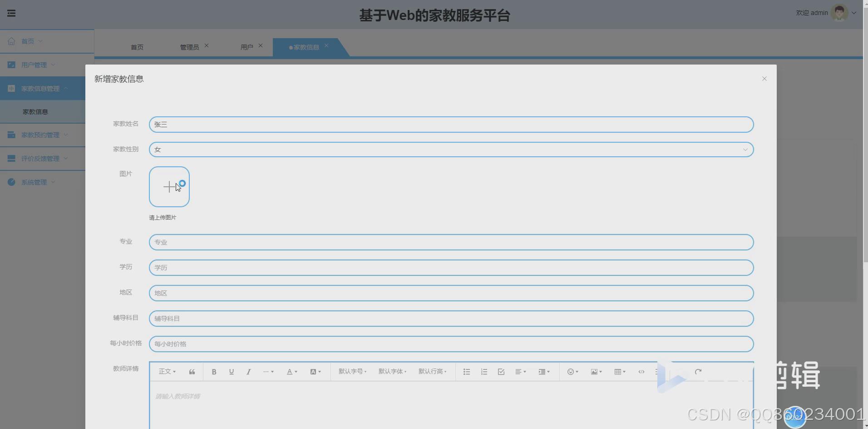Open the 默认字号 font size dropdown
868x429 pixels.
[x=352, y=372]
